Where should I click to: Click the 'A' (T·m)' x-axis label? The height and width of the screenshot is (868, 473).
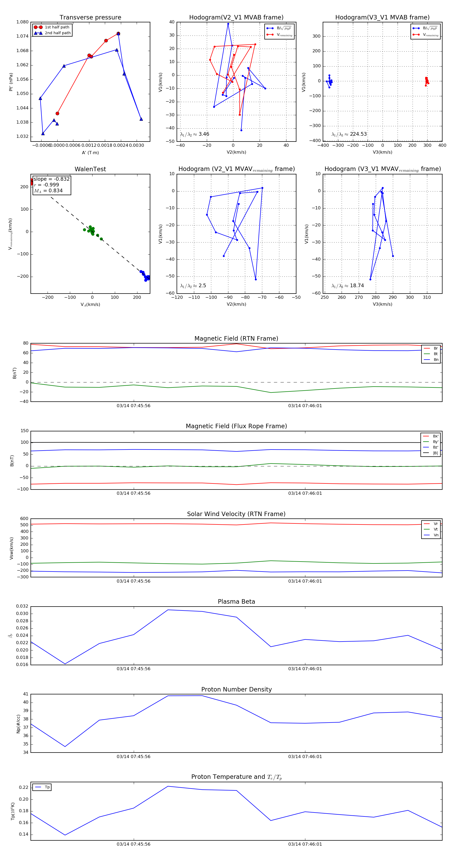(x=90, y=153)
